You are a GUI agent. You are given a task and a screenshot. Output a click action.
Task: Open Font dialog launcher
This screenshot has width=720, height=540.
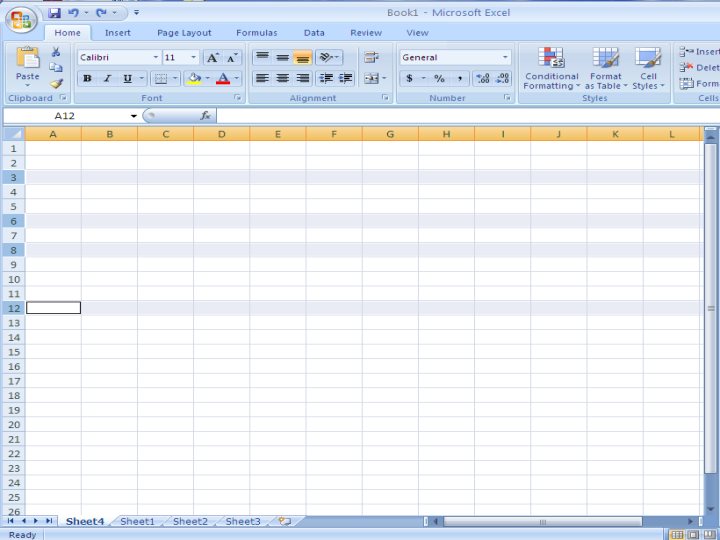coord(237,97)
